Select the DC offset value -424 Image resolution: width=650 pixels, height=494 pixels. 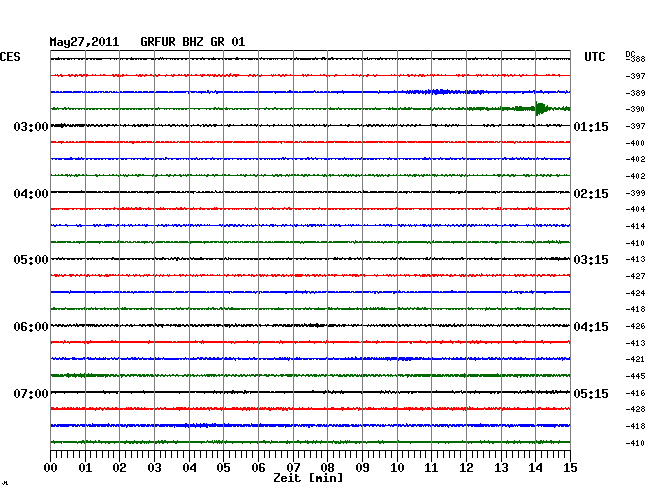(635, 293)
